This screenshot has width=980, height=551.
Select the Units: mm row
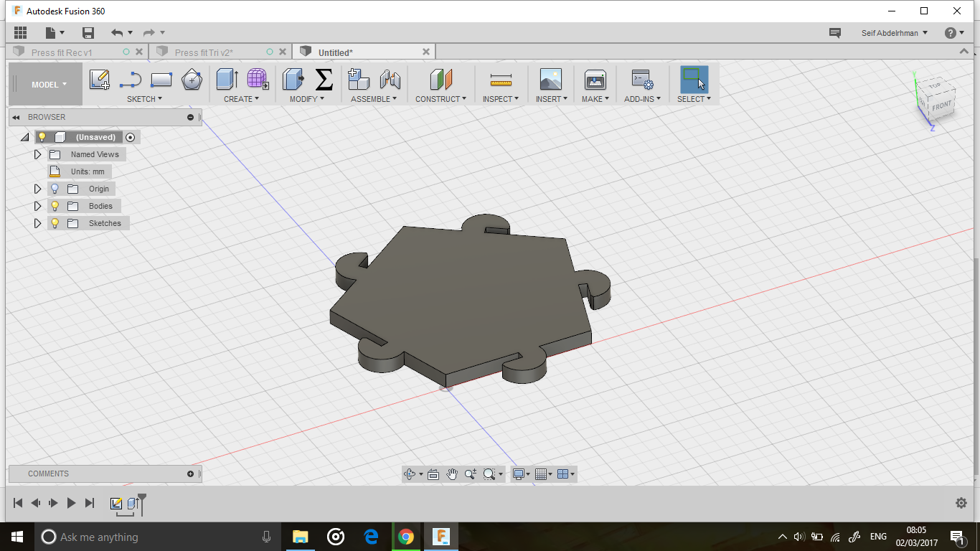pyautogui.click(x=80, y=171)
